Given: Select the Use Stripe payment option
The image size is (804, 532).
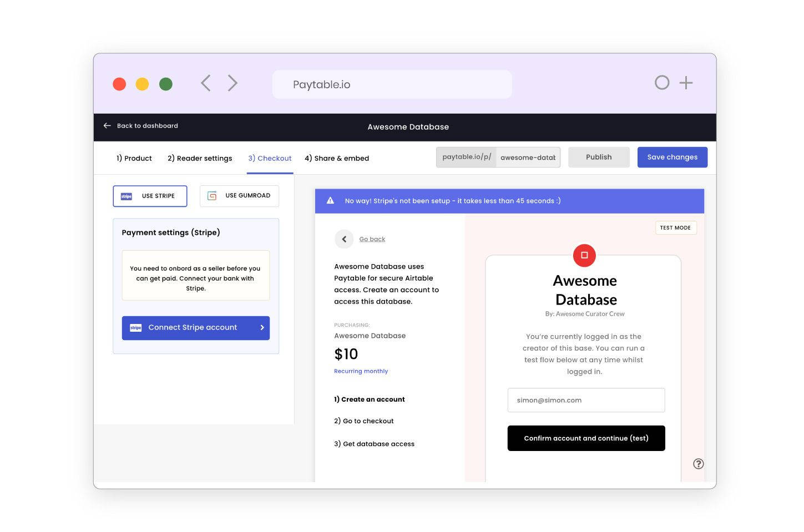Looking at the screenshot, I should (150, 196).
